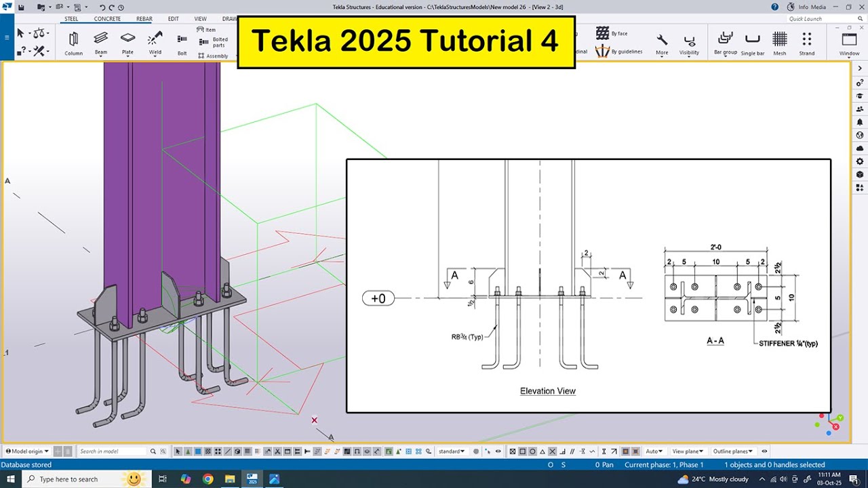Image resolution: width=868 pixels, height=488 pixels.
Task: Click the Help question icon in title bar
Action: (775, 7)
